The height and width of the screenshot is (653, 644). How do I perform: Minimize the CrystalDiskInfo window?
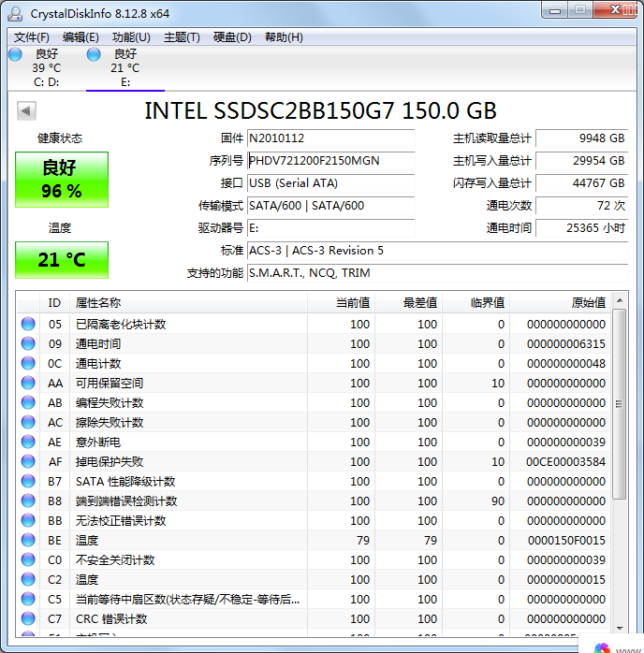(555, 10)
